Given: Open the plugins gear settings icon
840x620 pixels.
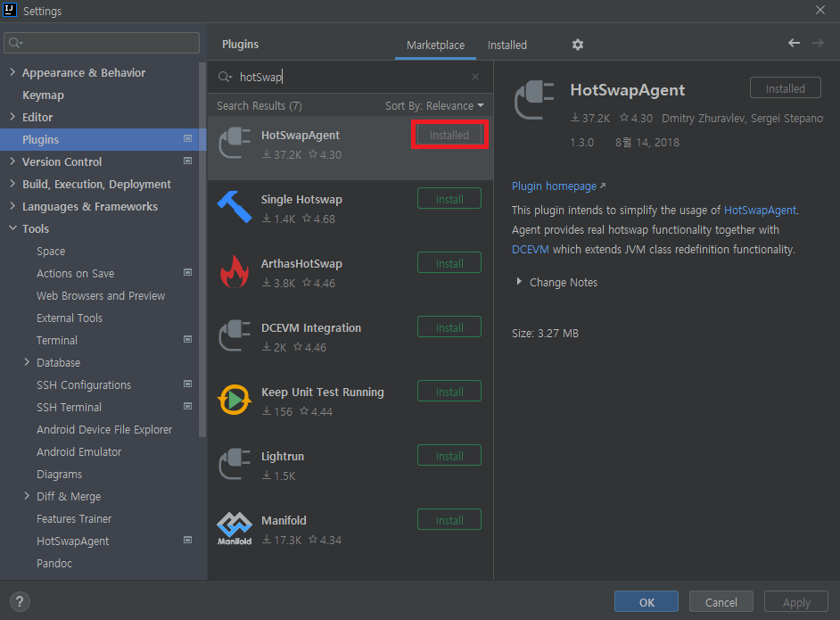Looking at the screenshot, I should tap(577, 45).
